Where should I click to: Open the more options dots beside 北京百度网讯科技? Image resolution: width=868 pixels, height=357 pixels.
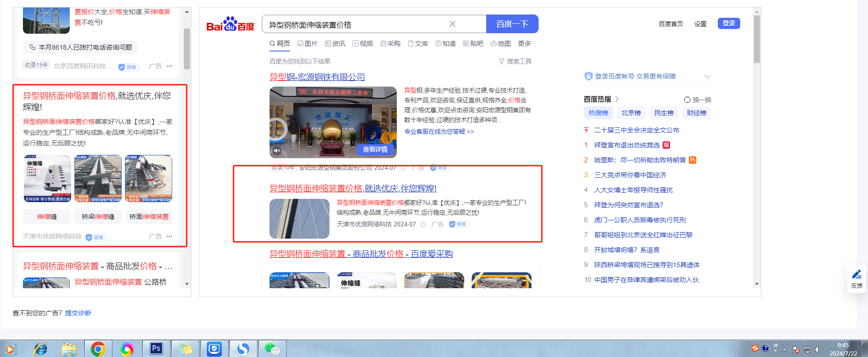coord(169,66)
